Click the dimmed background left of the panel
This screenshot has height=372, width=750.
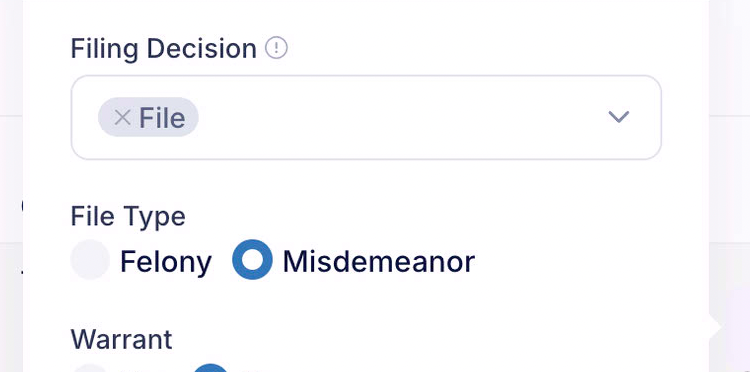[11, 186]
